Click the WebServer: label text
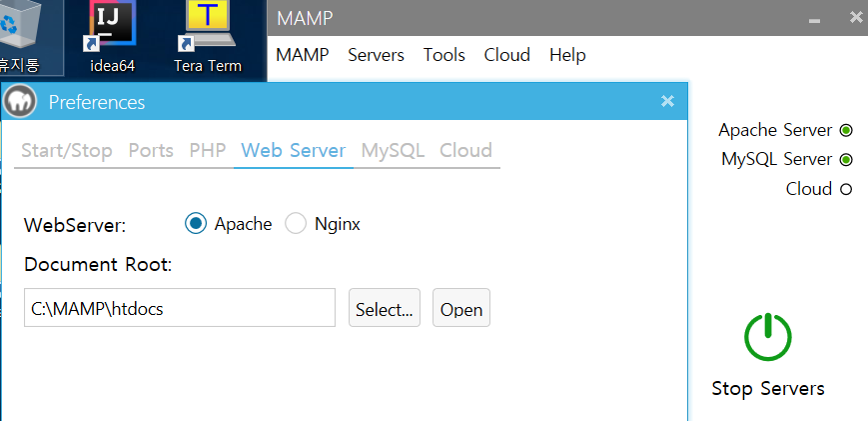Viewport: 868px width, 421px height. pos(75,226)
